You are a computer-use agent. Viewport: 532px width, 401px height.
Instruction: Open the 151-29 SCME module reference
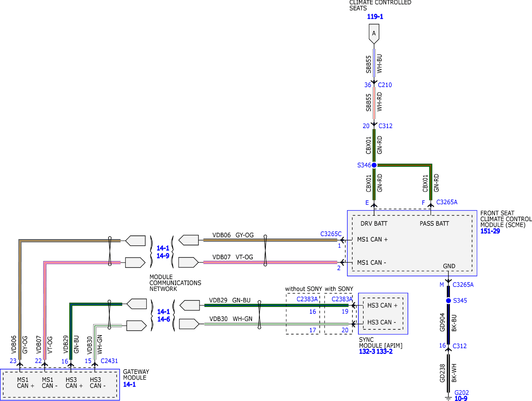pos(490,231)
